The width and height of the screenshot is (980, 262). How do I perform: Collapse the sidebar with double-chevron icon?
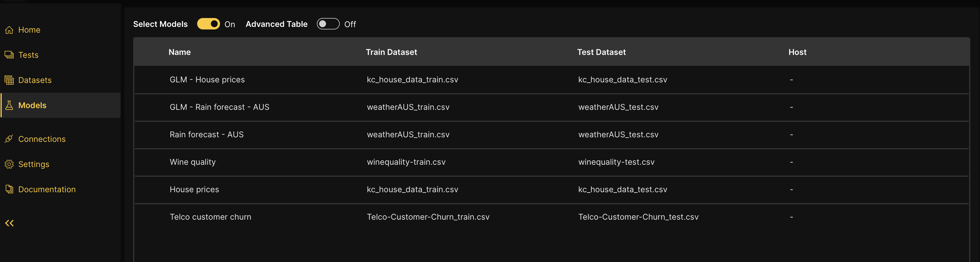9,223
